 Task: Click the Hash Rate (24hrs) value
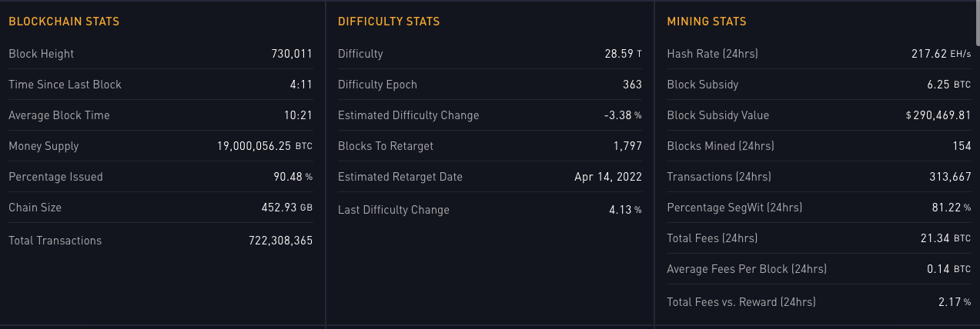pos(941,54)
